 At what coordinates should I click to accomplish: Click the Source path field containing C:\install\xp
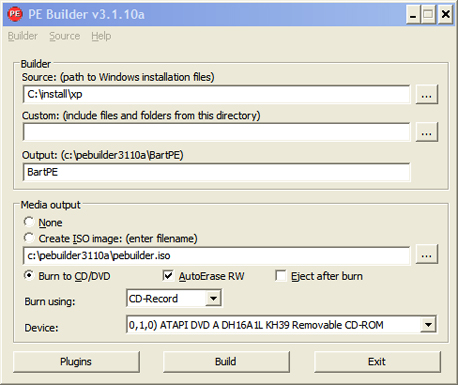[216, 94]
